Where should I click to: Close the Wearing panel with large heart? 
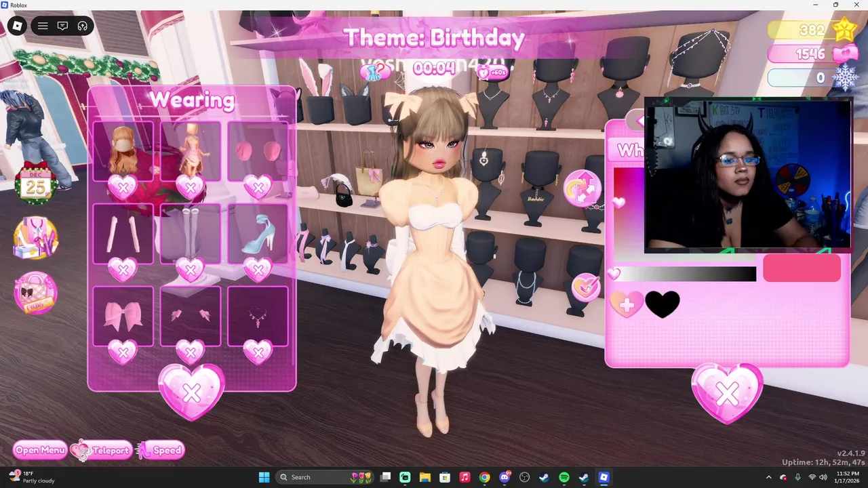[x=192, y=392]
